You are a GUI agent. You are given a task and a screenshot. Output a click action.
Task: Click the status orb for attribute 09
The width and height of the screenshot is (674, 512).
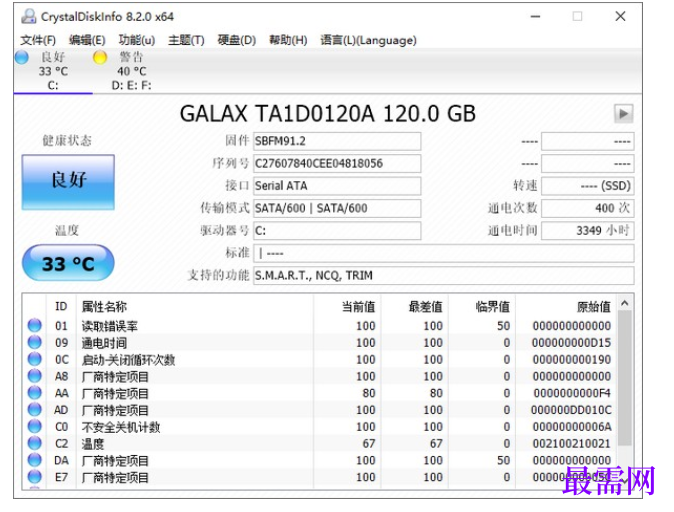[x=34, y=342]
